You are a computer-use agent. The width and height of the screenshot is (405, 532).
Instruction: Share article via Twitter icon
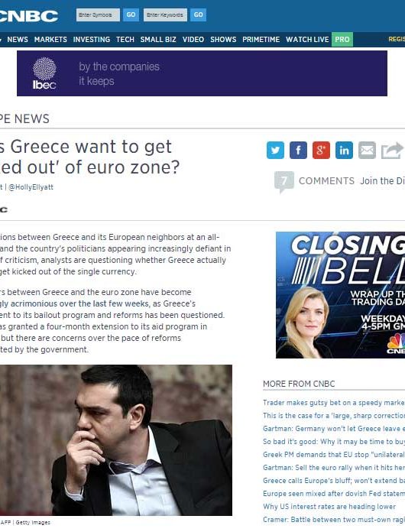pyautogui.click(x=275, y=150)
